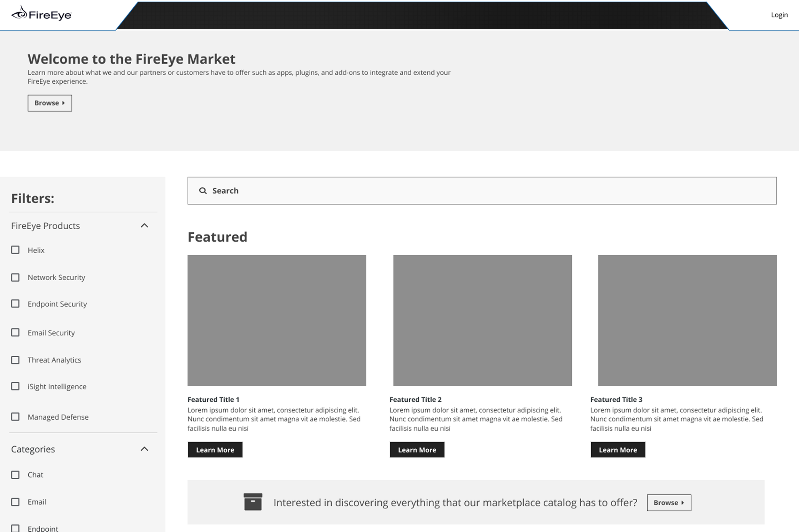Enable the Managed Defense filter checkbox
This screenshot has width=799, height=532.
point(15,417)
